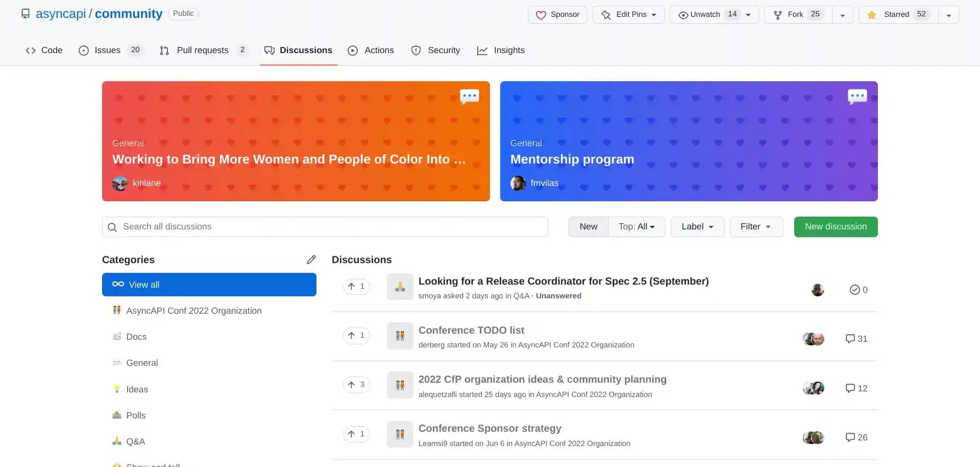This screenshot has height=467, width=980.
Task: Click the Insights graph icon
Action: click(x=482, y=50)
